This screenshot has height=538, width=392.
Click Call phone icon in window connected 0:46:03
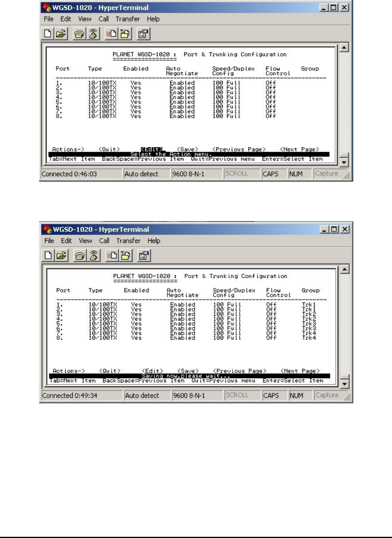[79, 34]
